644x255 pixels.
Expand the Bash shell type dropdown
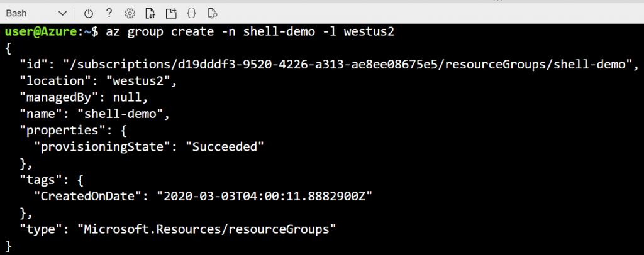[36, 14]
